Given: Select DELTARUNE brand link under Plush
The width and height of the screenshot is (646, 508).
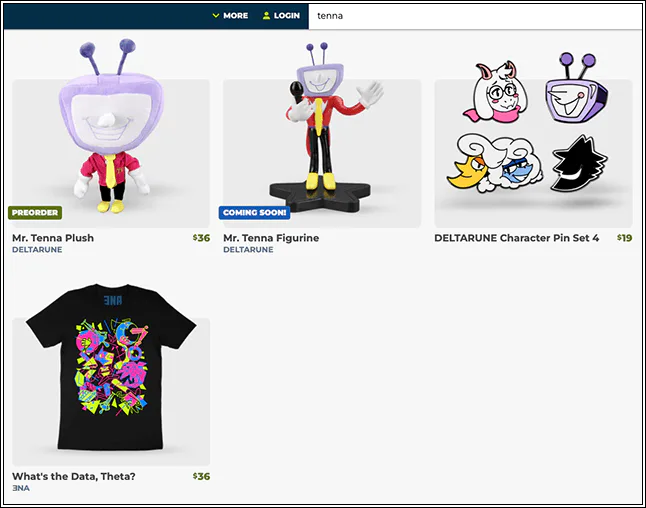Looking at the screenshot, I should tap(37, 250).
